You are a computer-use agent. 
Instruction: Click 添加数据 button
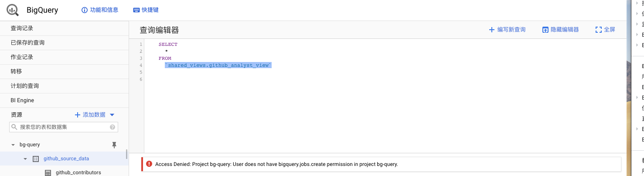(x=90, y=115)
